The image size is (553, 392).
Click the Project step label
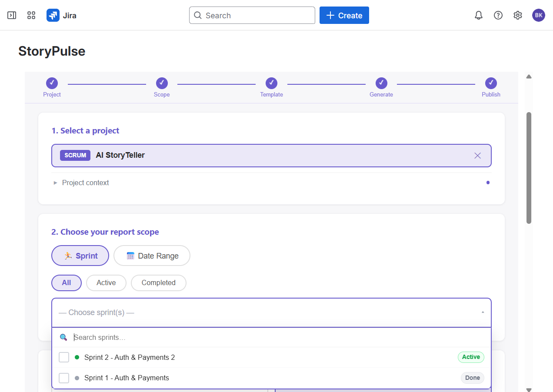pos(52,94)
